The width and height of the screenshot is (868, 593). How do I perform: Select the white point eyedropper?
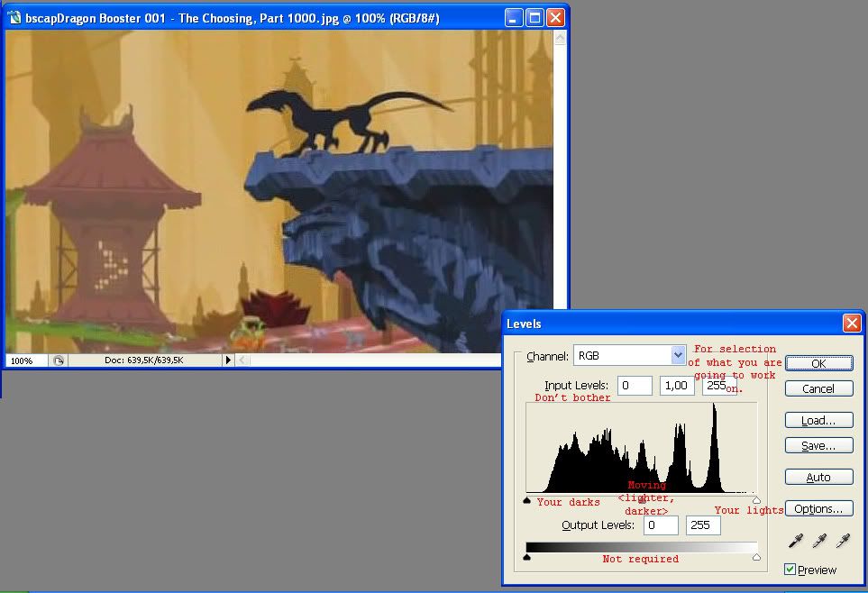pos(843,541)
